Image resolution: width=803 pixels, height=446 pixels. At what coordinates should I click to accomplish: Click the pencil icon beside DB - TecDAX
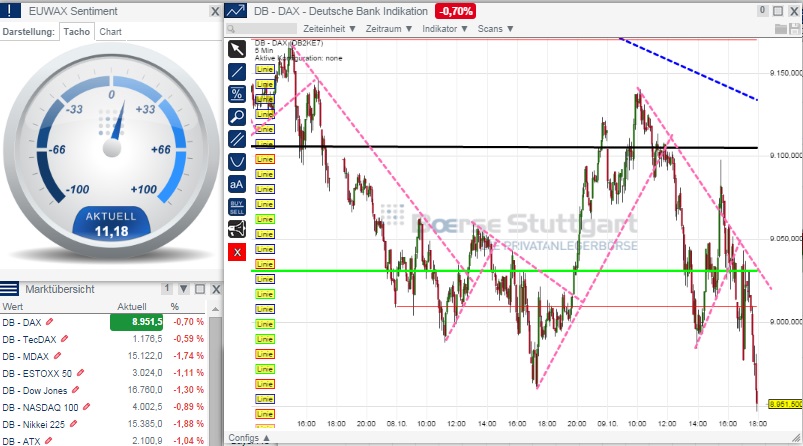click(x=65, y=338)
